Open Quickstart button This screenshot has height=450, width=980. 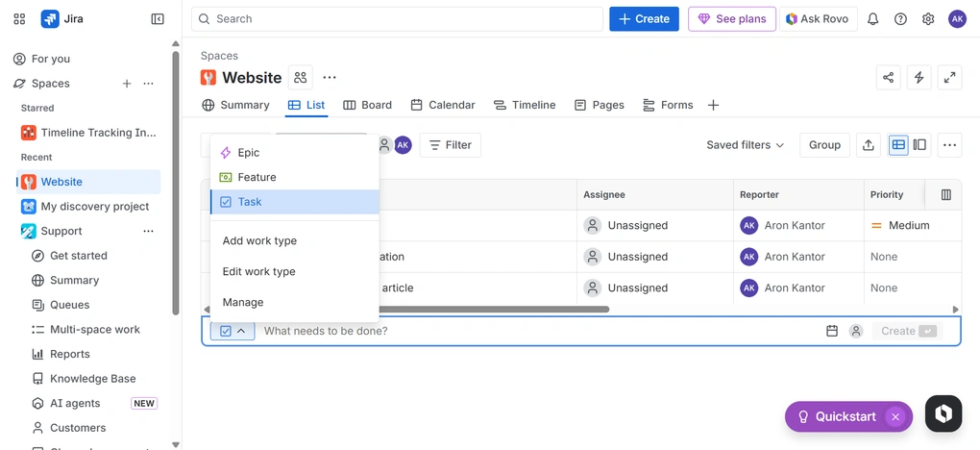[838, 417]
